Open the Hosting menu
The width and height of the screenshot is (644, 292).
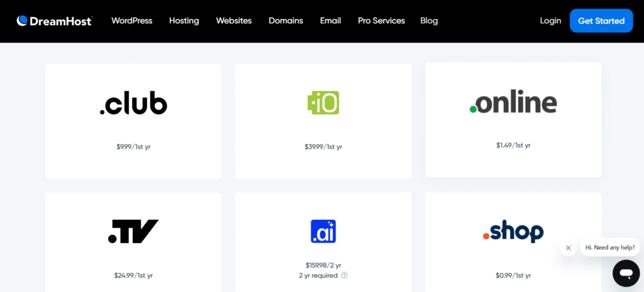coord(184,21)
